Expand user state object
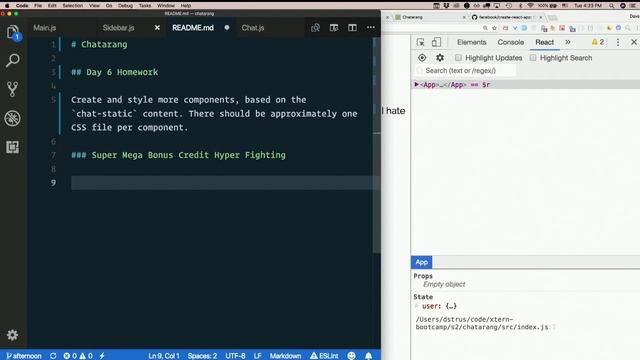 tap(417, 306)
